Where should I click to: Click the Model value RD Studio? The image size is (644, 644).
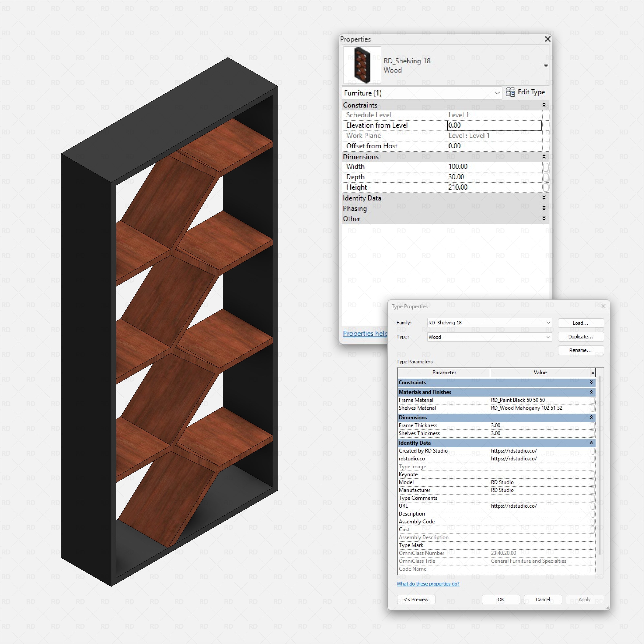pos(540,482)
